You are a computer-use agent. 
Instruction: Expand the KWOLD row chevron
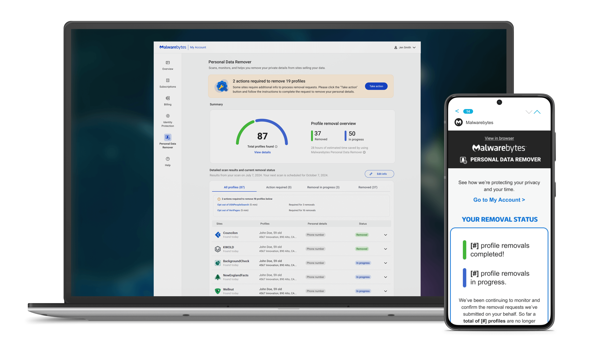pyautogui.click(x=385, y=249)
